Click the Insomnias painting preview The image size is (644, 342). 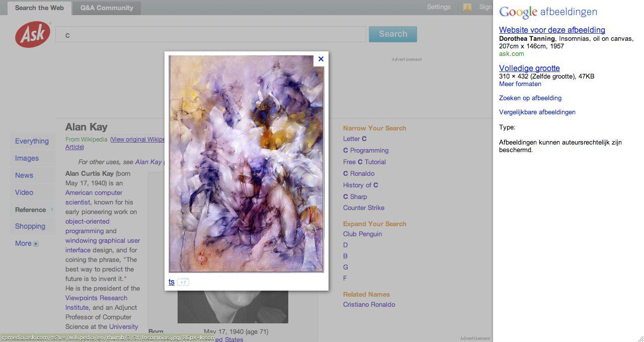point(246,164)
